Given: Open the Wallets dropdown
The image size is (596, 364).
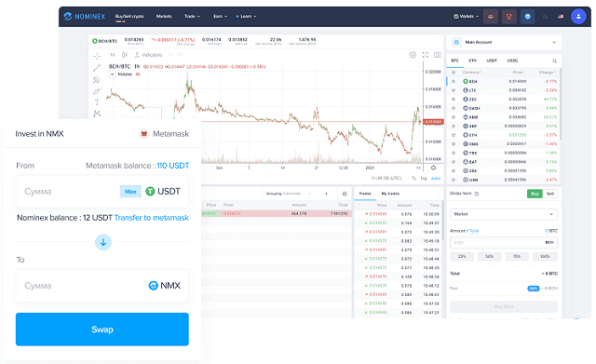Looking at the screenshot, I should pyautogui.click(x=466, y=17).
